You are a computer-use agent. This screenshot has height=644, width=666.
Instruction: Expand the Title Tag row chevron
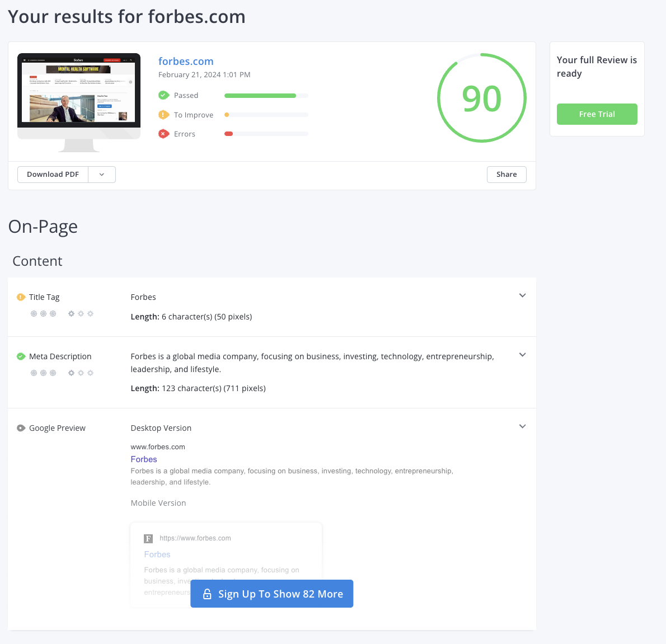[x=522, y=295]
